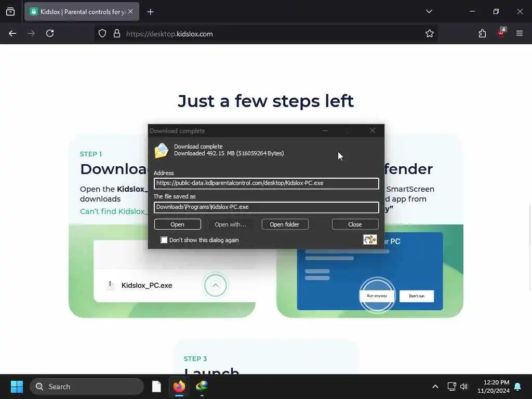The width and height of the screenshot is (532, 399).
Task: Open Internet Download Manager taskbar icon
Action: 202,387
